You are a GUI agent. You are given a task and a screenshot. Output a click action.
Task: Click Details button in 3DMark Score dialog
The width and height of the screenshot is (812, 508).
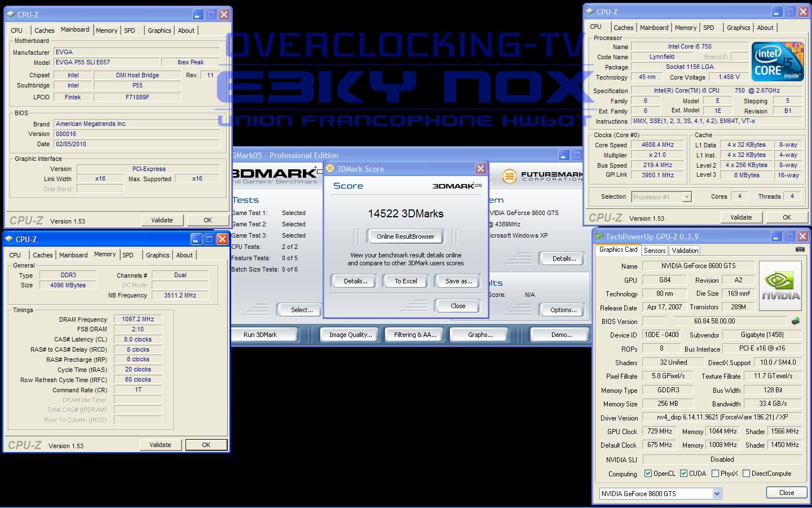pyautogui.click(x=355, y=281)
